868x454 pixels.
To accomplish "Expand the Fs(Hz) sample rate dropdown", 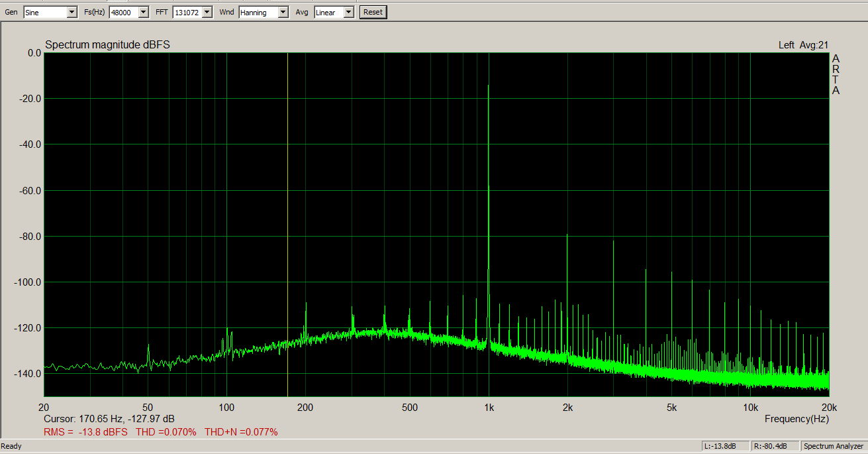I will tap(128, 12).
